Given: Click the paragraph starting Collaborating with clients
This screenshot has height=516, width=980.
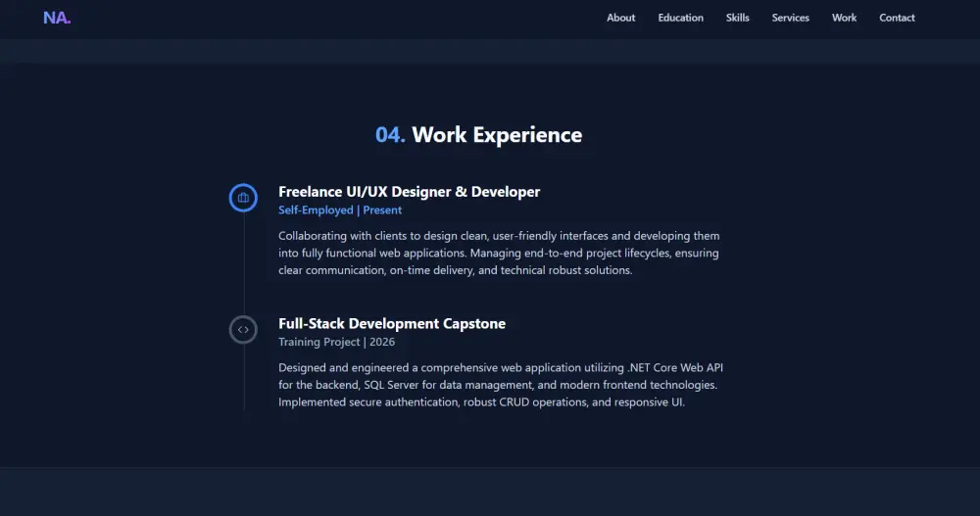Looking at the screenshot, I should (x=499, y=253).
